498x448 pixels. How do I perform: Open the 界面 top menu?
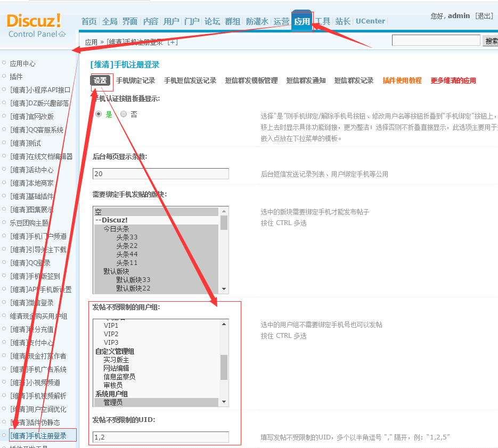pyautogui.click(x=130, y=21)
